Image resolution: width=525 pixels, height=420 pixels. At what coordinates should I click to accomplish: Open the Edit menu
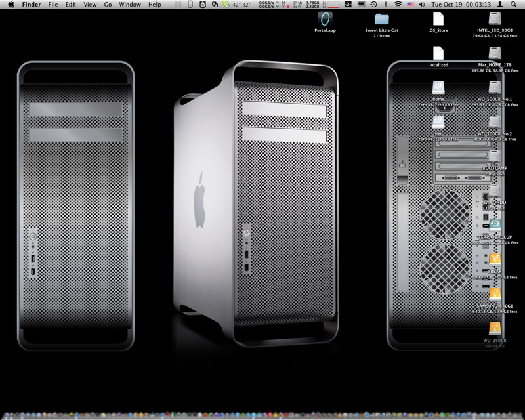coord(71,5)
